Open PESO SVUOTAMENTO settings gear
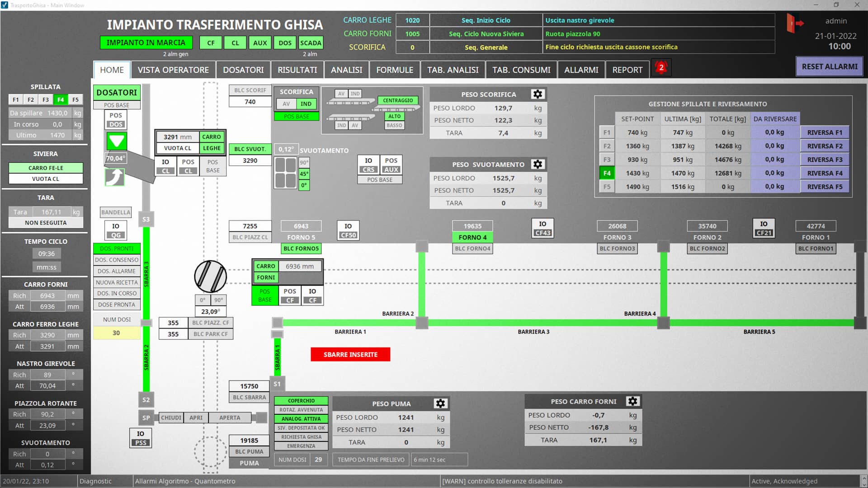This screenshot has height=488, width=868. [x=538, y=164]
